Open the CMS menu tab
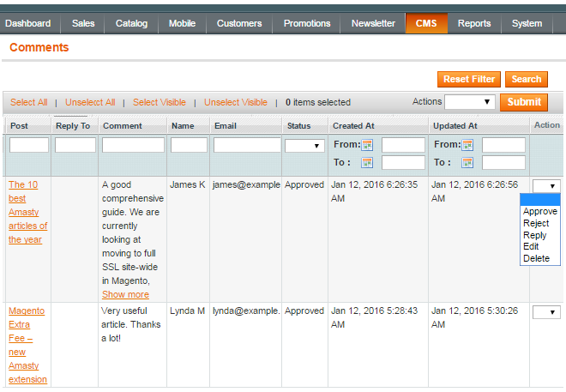Image resolution: width=566 pixels, height=392 pixels. click(426, 23)
